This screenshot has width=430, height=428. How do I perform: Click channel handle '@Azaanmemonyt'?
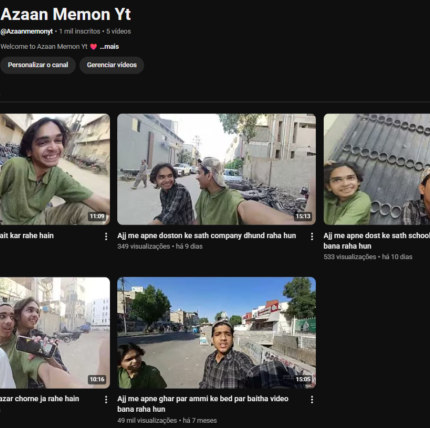pyautogui.click(x=27, y=31)
